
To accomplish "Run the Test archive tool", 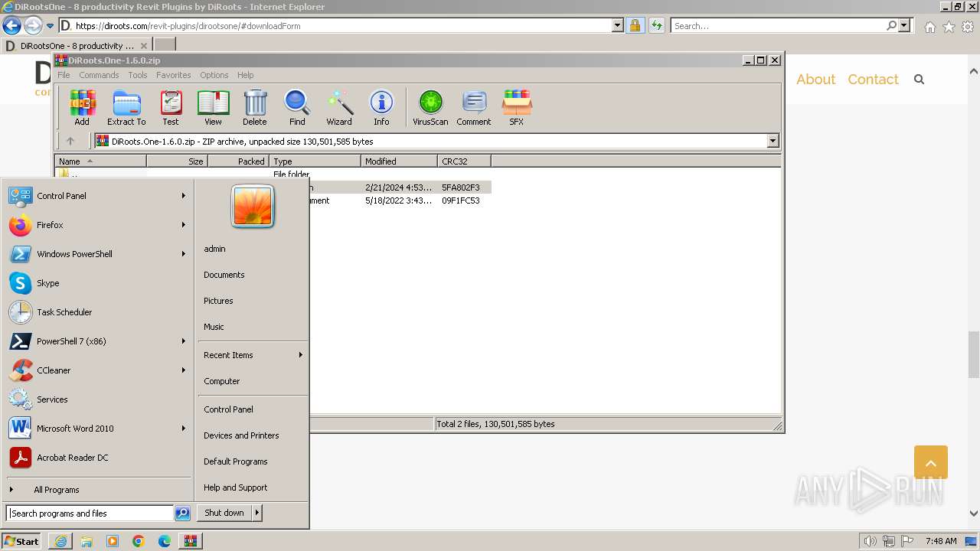I will click(x=171, y=107).
